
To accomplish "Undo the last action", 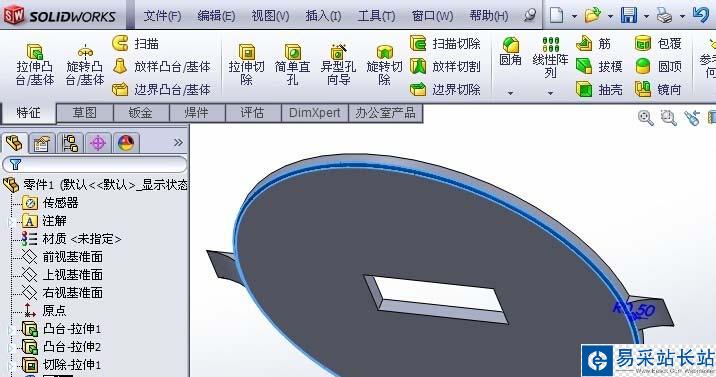I will click(x=700, y=15).
